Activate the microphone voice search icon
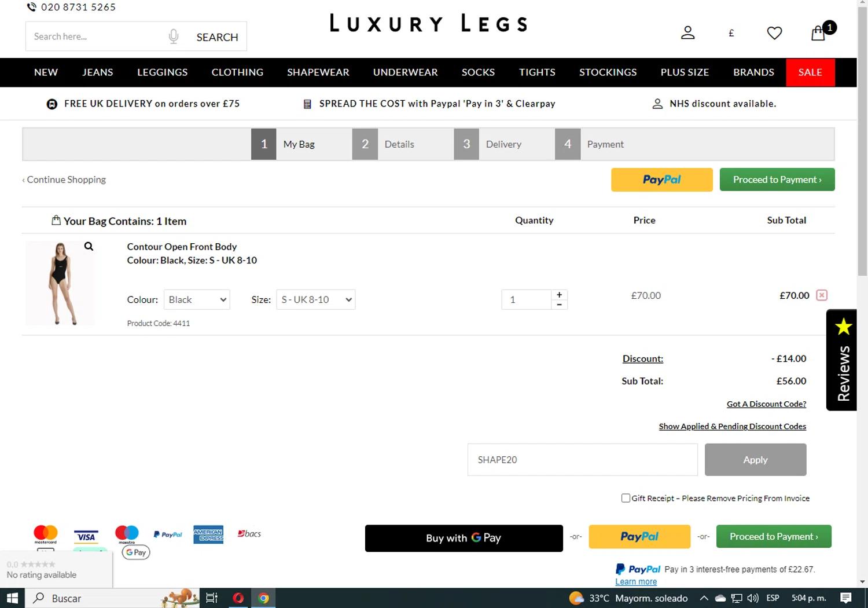 pyautogui.click(x=173, y=36)
